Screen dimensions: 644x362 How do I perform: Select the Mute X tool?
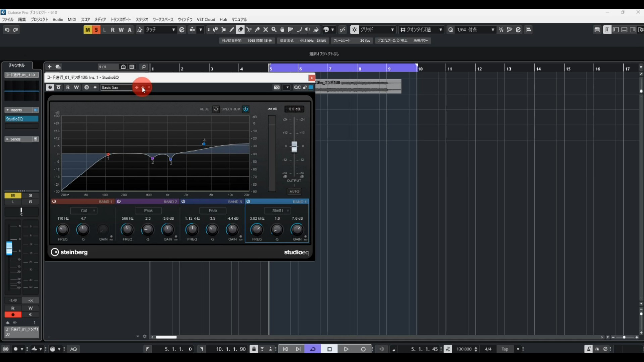coord(265,30)
